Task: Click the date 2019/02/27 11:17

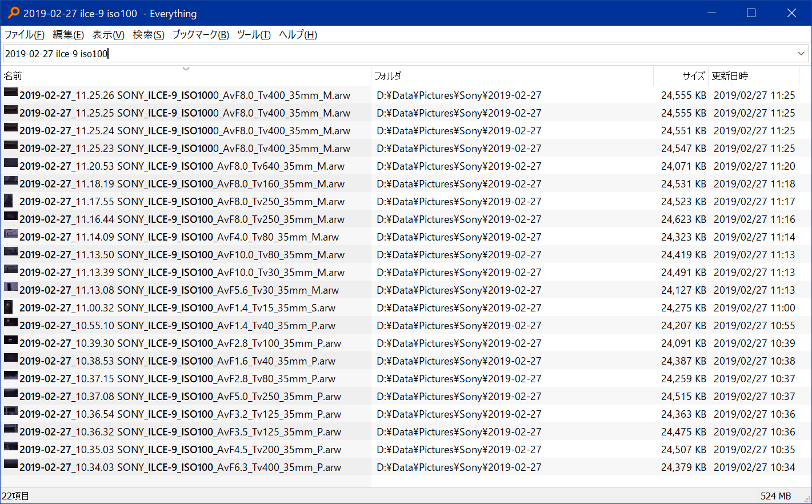Action: (x=754, y=202)
